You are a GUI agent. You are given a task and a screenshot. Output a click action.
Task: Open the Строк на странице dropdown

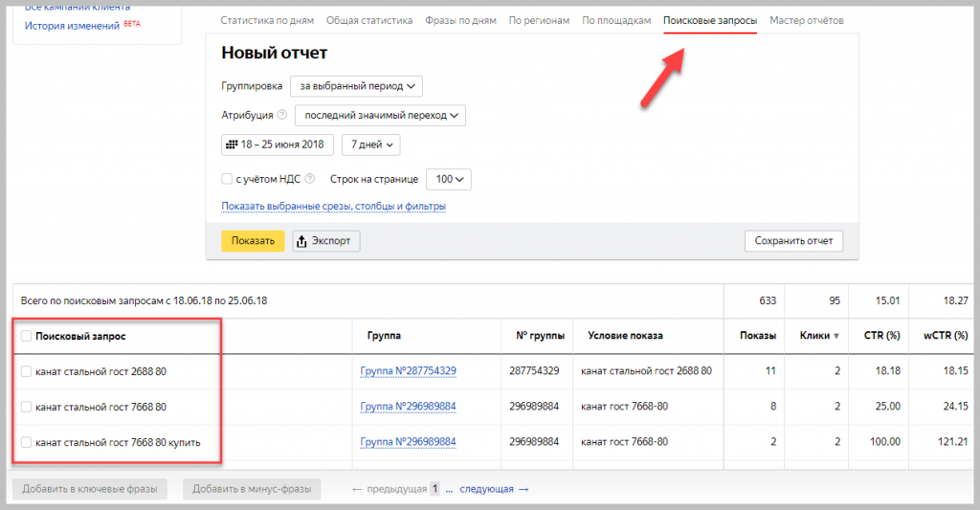[448, 179]
